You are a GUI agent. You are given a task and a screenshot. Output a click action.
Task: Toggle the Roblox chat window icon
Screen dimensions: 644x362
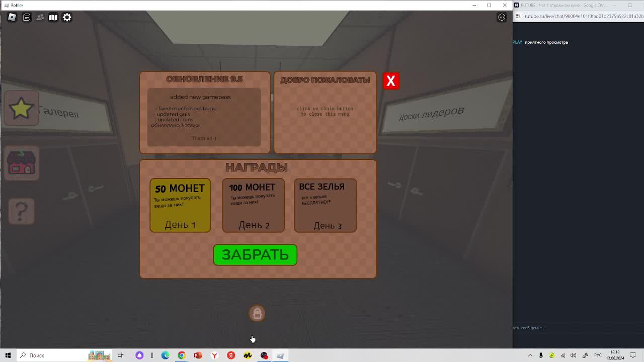point(27,17)
